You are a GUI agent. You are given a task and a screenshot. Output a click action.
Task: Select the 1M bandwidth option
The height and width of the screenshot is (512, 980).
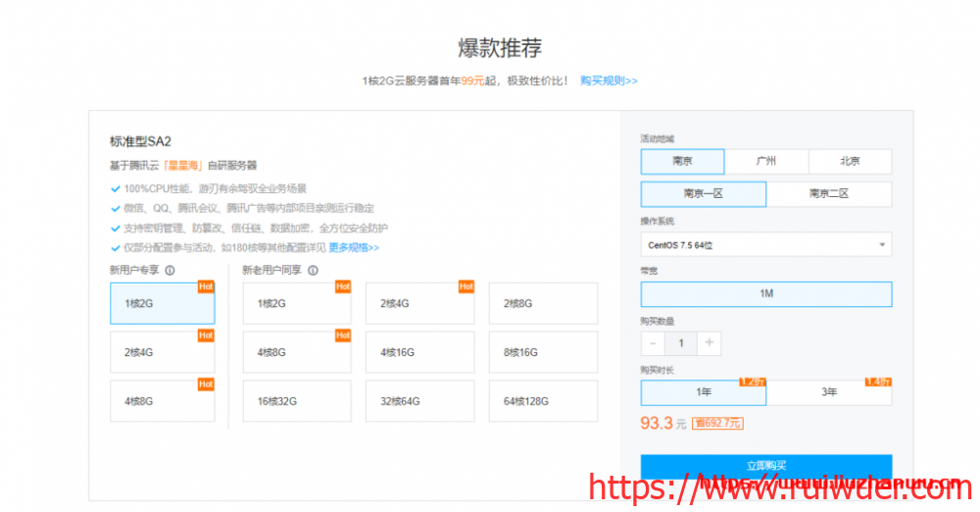pyautogui.click(x=765, y=294)
